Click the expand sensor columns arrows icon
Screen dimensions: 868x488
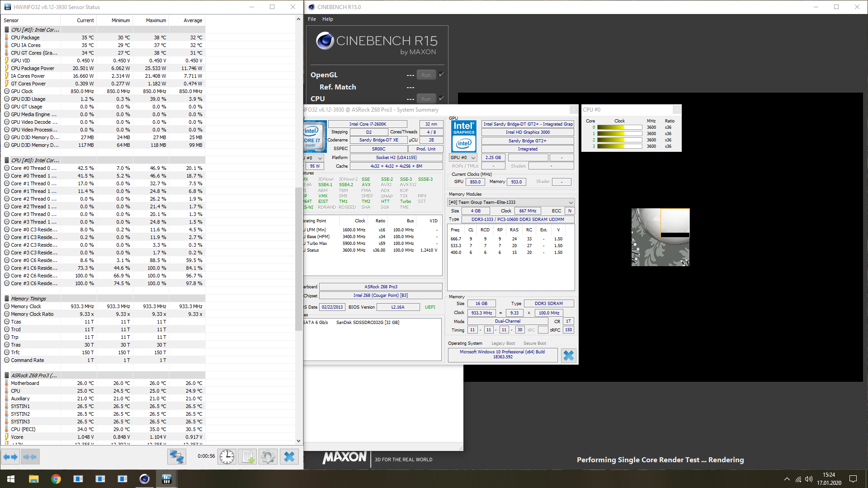(10, 457)
